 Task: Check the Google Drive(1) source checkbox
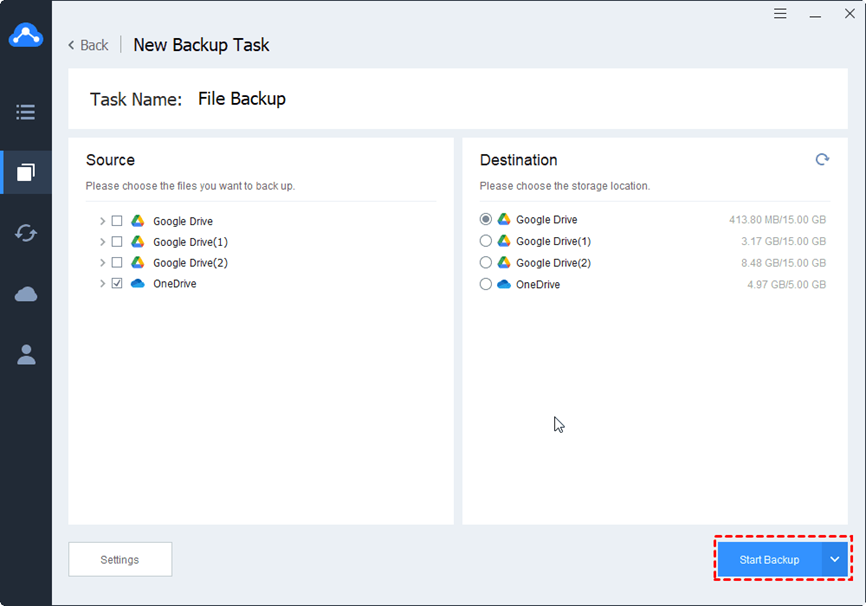point(117,242)
